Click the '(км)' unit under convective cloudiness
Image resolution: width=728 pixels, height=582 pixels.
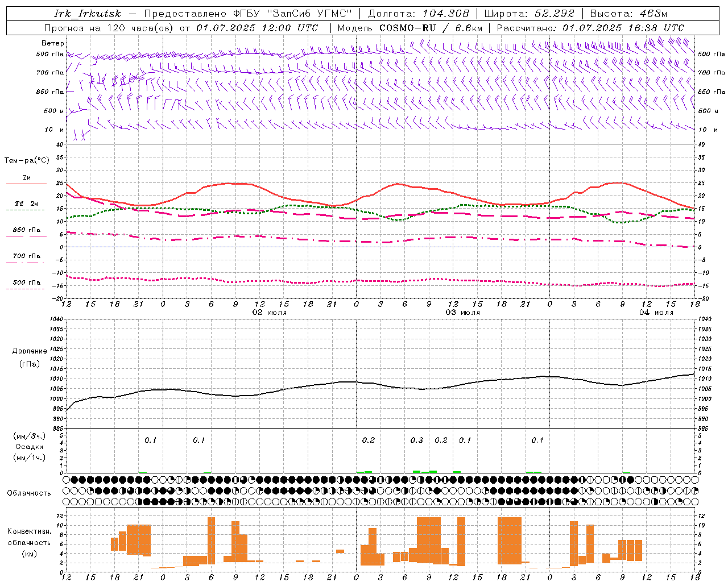pos(29,554)
